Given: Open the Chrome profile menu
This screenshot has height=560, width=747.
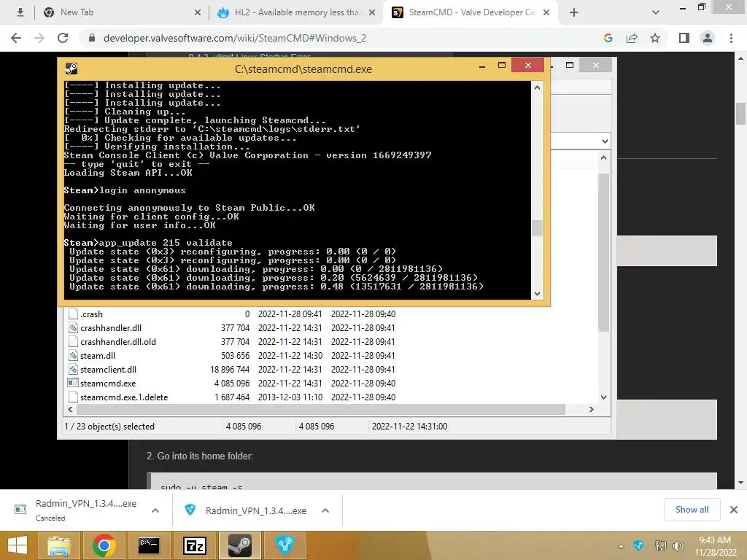Looking at the screenshot, I should tap(708, 38).
